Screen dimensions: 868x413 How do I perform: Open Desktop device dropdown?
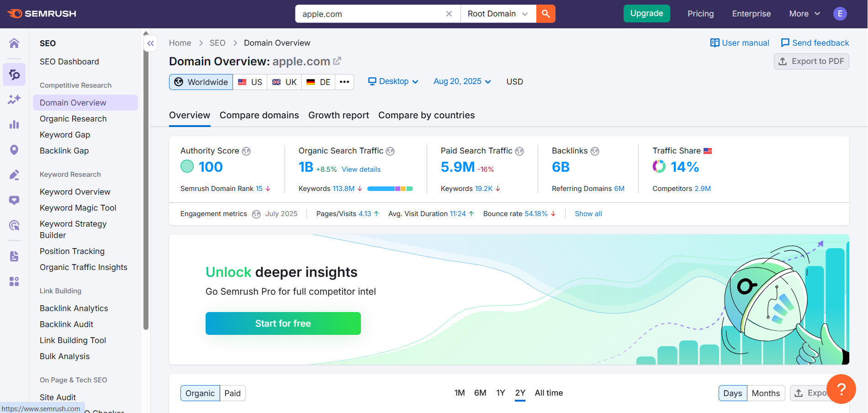tap(393, 81)
